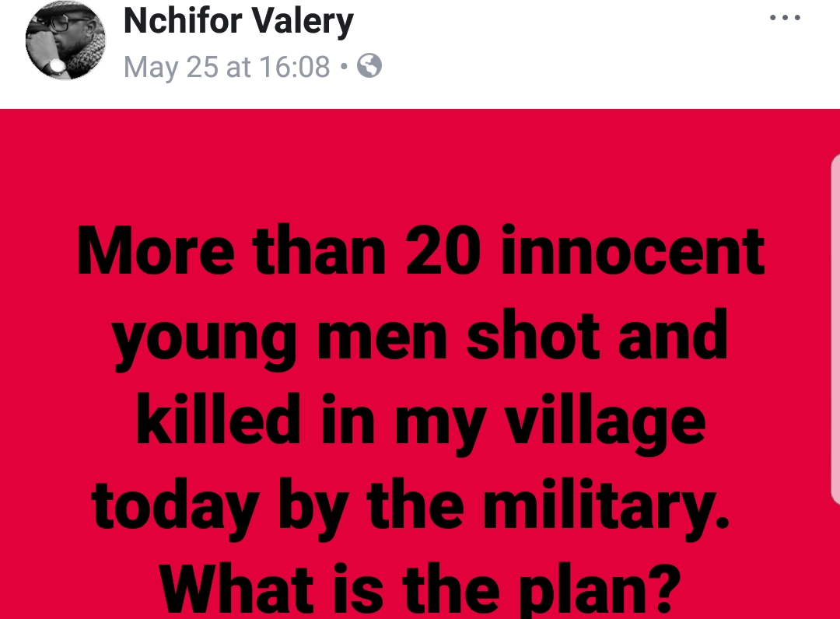This screenshot has height=619, width=840.
Task: Click the May 25 at 16:08 timestamp
Action: (227, 67)
